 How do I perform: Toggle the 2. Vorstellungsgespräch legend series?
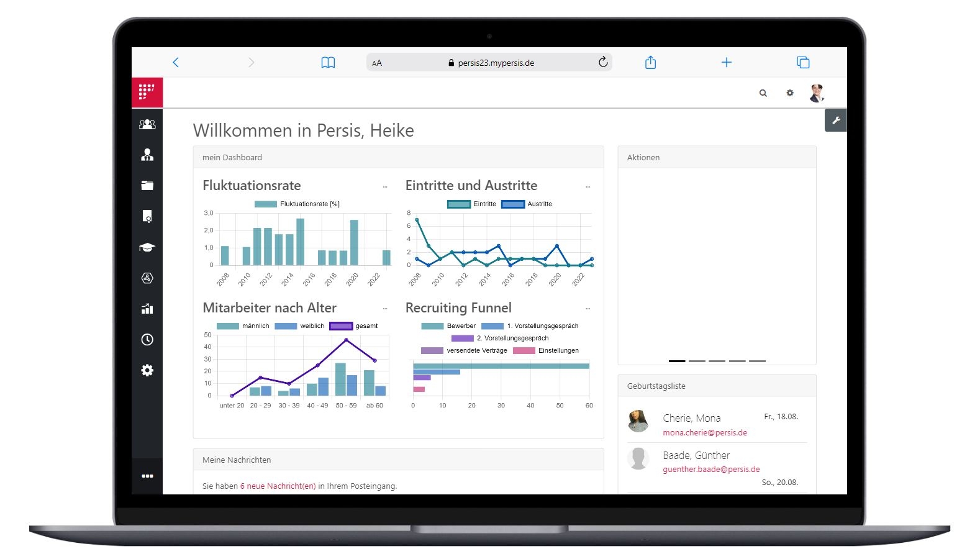(x=500, y=338)
